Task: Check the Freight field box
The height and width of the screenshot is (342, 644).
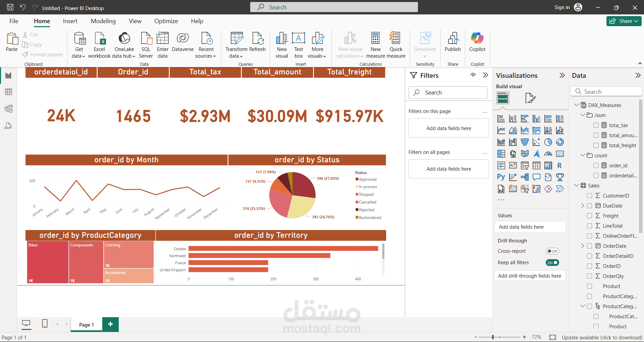Action: 589,216
